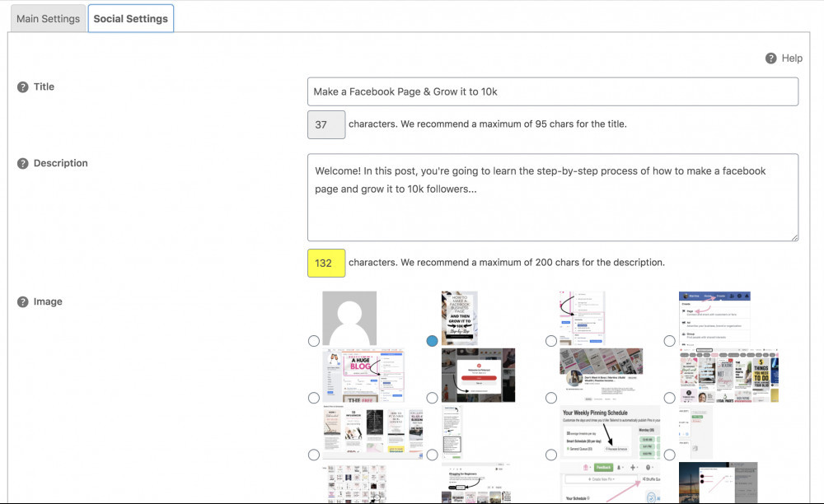Click the pink-outlined settings screenshot thumbnail
Screen dimensions: 824x504
[583, 318]
